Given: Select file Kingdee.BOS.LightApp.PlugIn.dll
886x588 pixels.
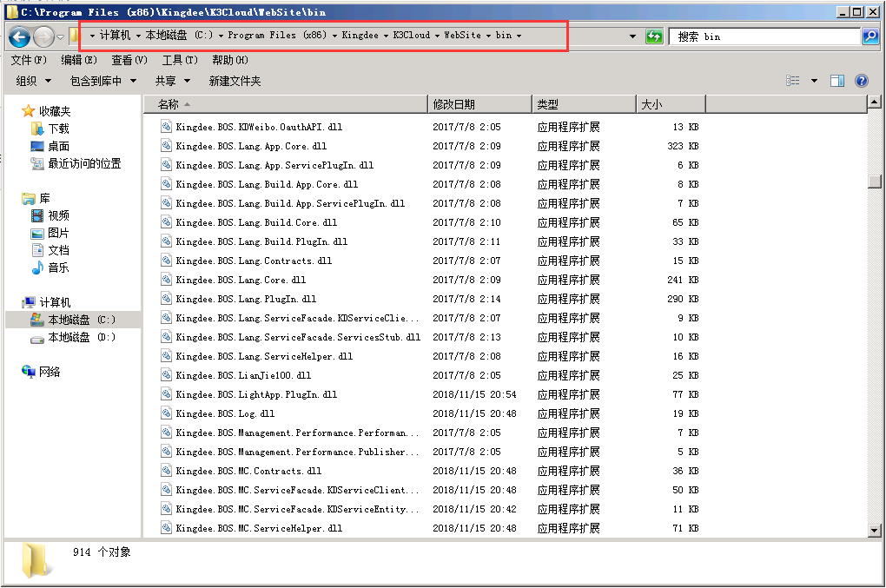Looking at the screenshot, I should point(256,394).
